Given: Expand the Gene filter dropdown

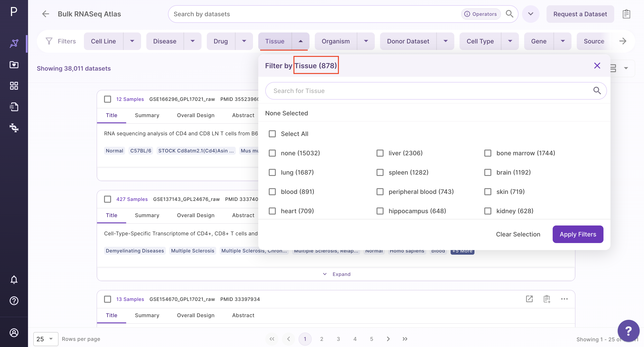Looking at the screenshot, I should click(563, 41).
